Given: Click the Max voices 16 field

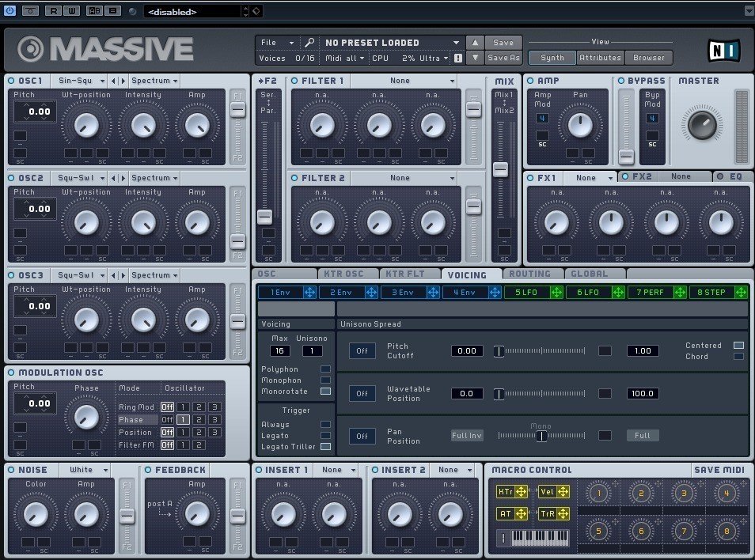Looking at the screenshot, I should [279, 350].
